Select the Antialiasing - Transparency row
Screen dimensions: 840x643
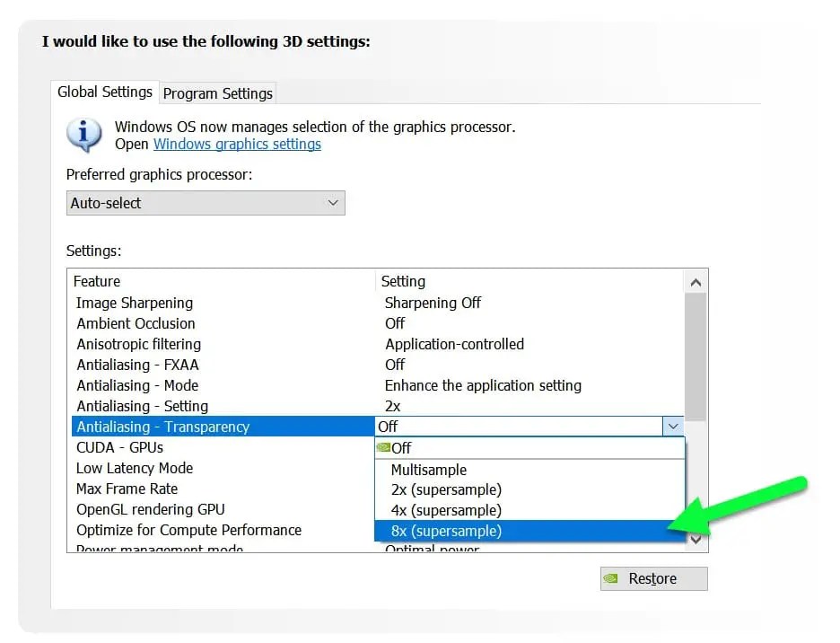tap(223, 427)
